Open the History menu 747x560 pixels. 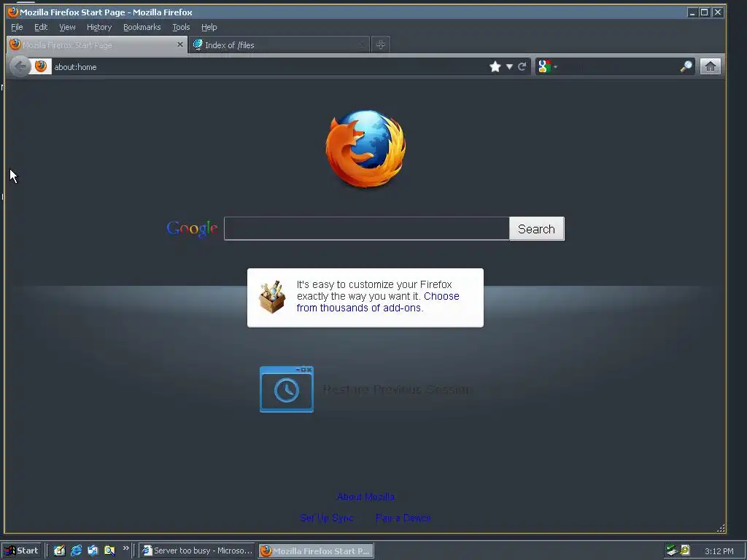[x=99, y=27]
